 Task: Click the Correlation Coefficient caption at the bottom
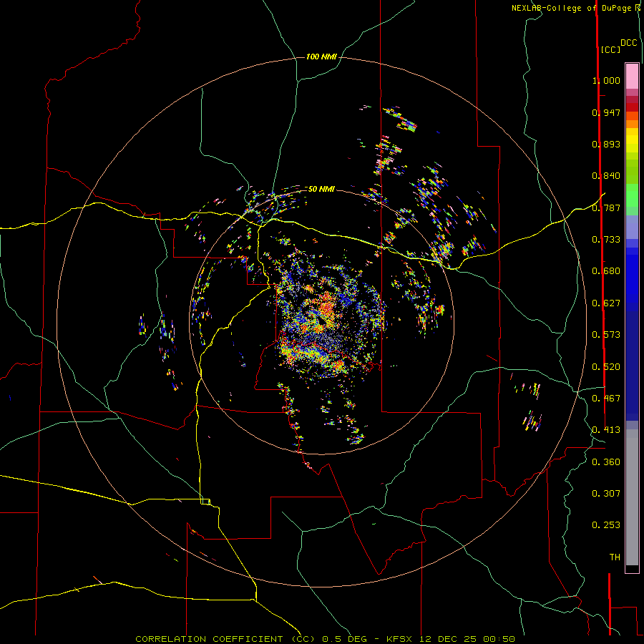point(326,639)
